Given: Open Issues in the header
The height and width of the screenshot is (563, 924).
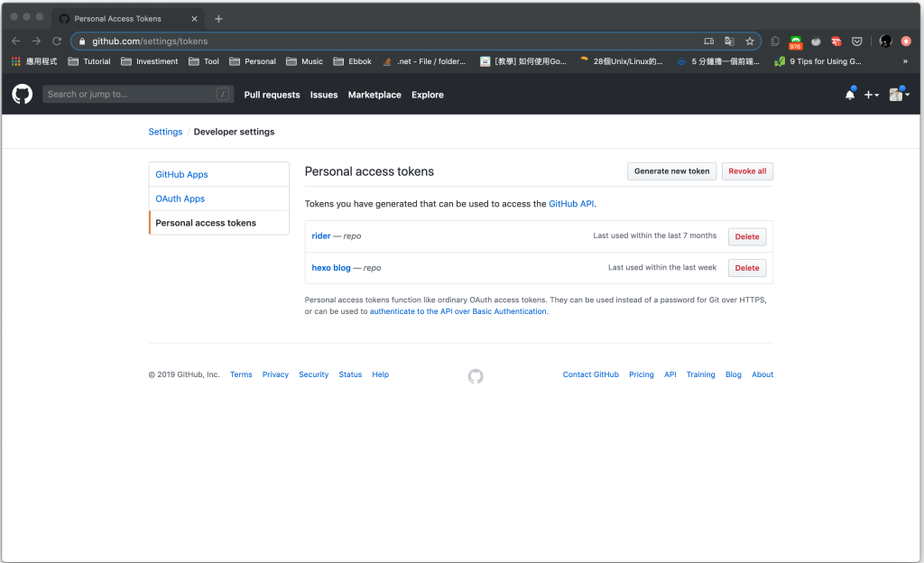Looking at the screenshot, I should pyautogui.click(x=324, y=95).
